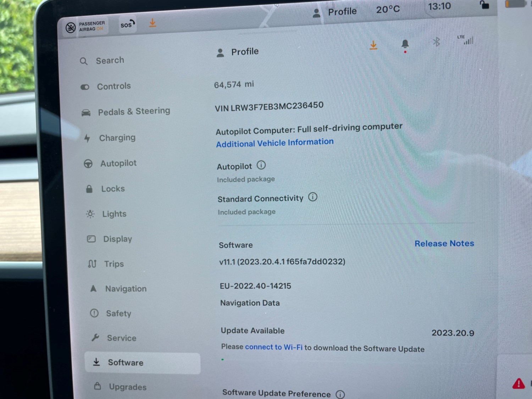The image size is (532, 399).
Task: Click the toggle icon beside Controls
Action: [85, 87]
